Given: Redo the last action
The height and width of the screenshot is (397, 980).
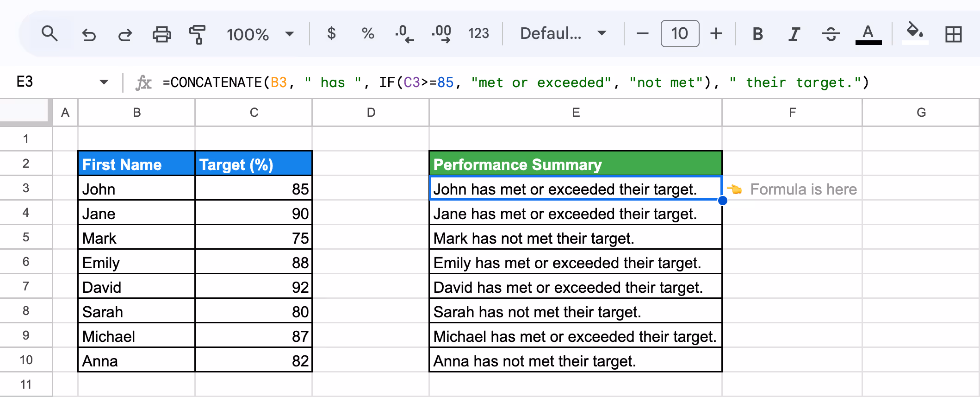Looking at the screenshot, I should [x=125, y=34].
